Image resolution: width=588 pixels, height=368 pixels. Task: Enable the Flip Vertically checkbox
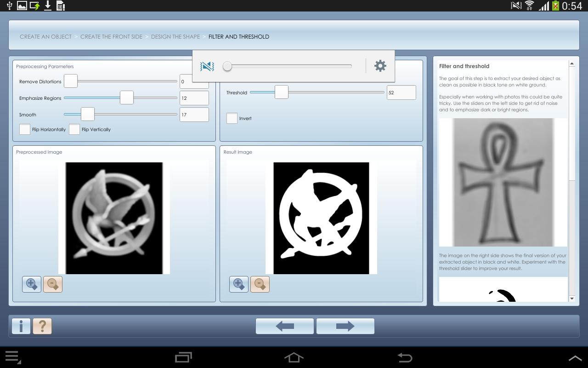click(x=74, y=129)
